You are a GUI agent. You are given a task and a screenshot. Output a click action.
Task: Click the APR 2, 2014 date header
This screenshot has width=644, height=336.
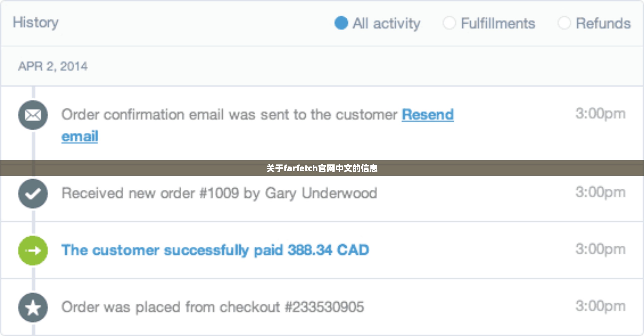tap(53, 66)
